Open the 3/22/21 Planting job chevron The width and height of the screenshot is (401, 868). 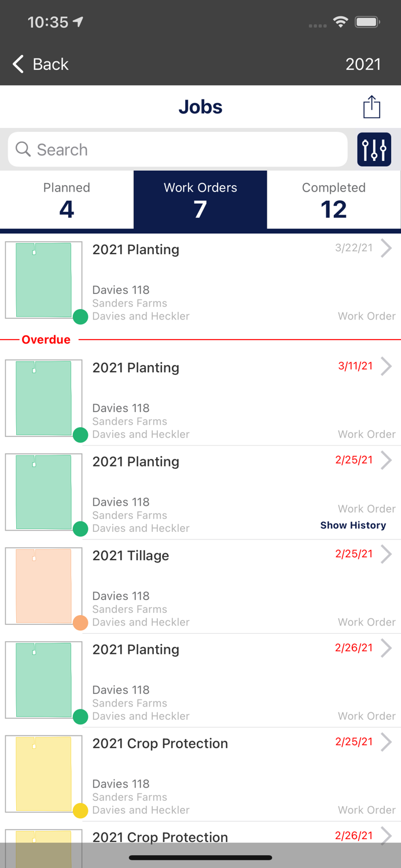(x=386, y=249)
